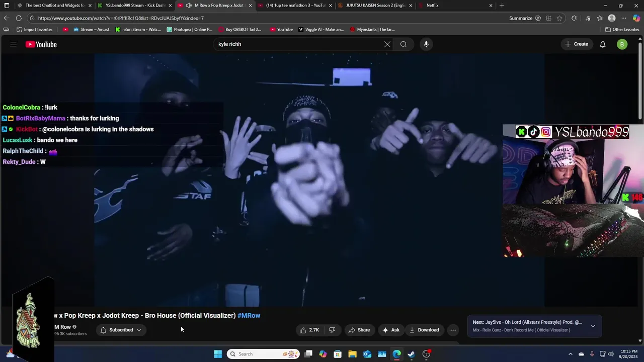Expand the Subscribed notification dropdown
Image resolution: width=644 pixels, height=362 pixels.
tap(139, 330)
